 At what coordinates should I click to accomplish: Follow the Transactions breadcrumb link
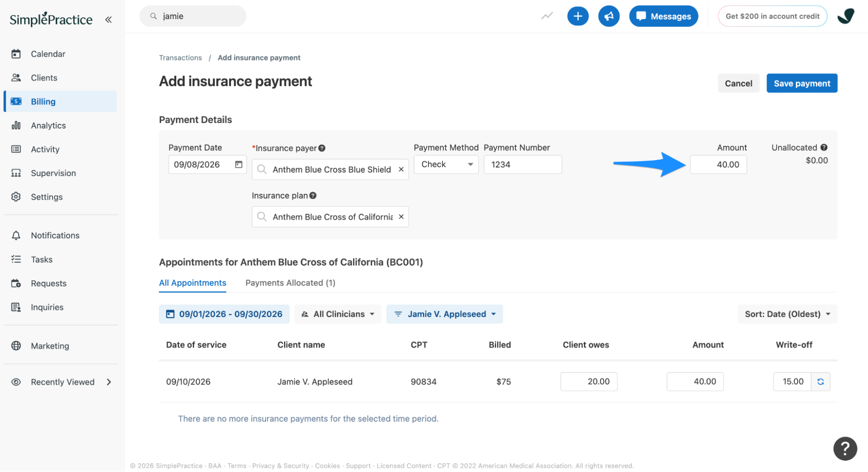coord(180,58)
